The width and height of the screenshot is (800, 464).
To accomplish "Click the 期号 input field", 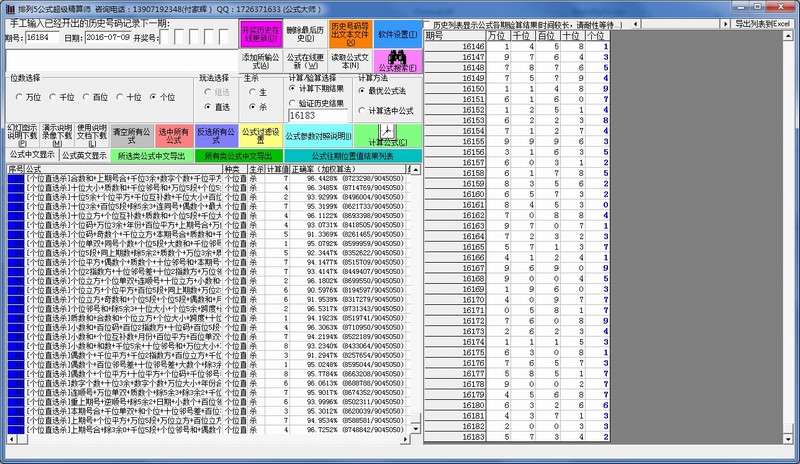I will click(x=42, y=37).
